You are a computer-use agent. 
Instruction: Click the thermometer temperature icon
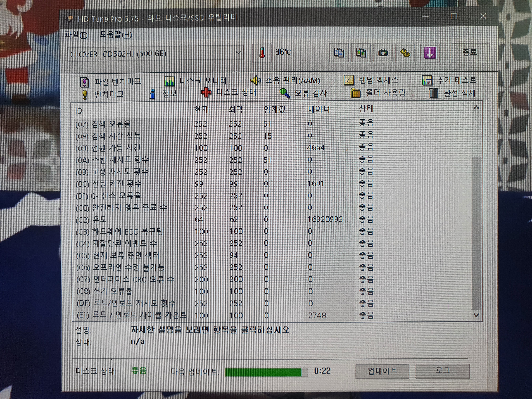click(262, 53)
